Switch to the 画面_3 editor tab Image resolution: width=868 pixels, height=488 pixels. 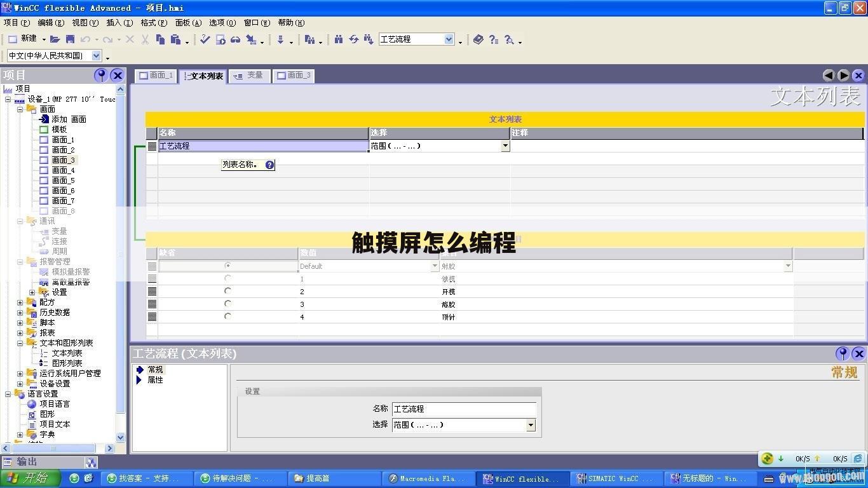294,76
